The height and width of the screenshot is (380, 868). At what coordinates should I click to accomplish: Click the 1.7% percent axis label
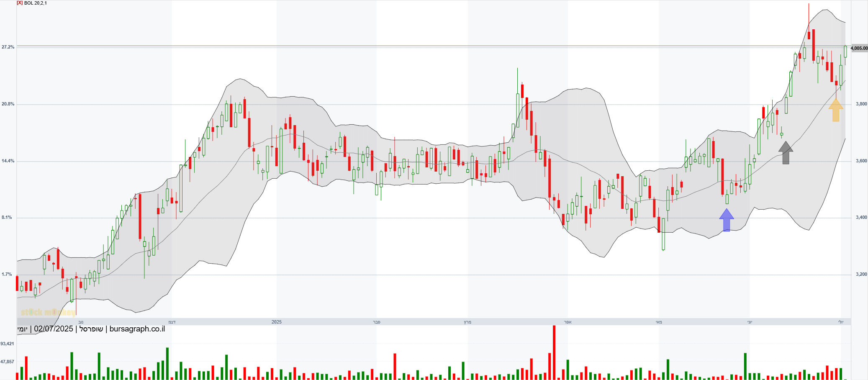[x=7, y=275]
